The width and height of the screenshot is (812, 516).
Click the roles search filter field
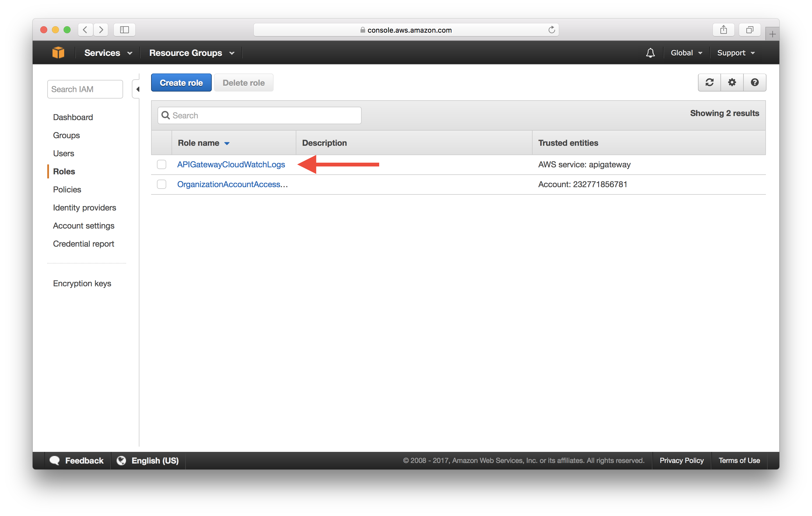(259, 114)
